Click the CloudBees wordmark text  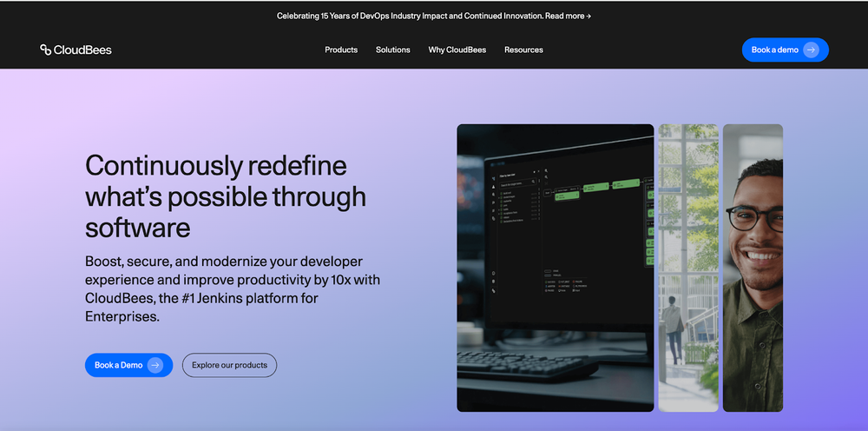82,50
